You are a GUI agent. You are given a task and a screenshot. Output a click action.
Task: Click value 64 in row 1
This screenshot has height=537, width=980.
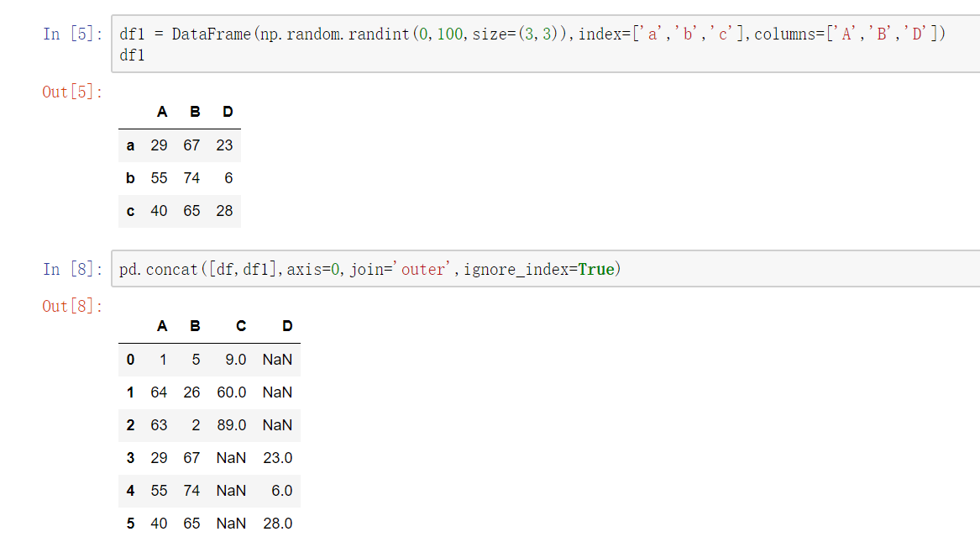click(159, 392)
